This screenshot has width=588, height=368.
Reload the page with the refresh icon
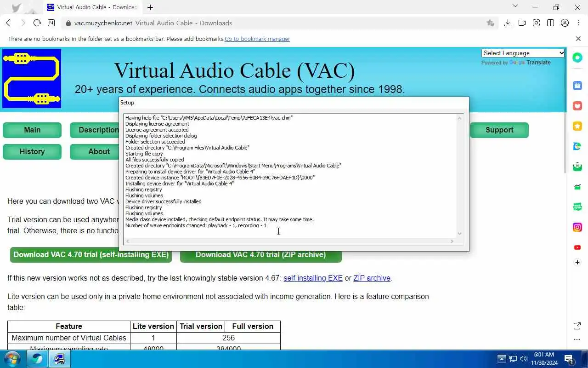(x=37, y=23)
